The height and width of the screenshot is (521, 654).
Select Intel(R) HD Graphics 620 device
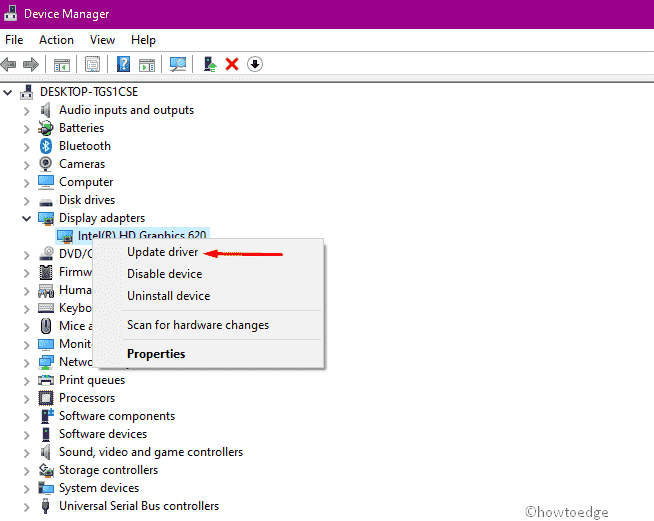(142, 235)
